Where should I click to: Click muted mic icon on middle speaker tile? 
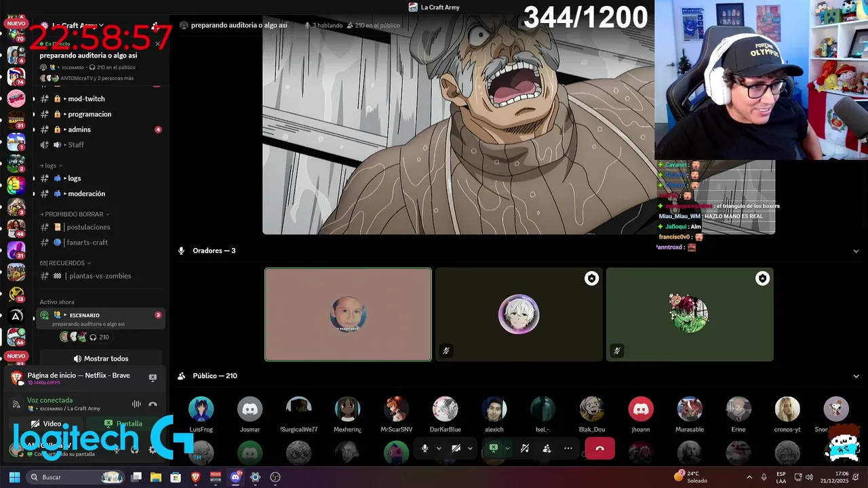[446, 350]
